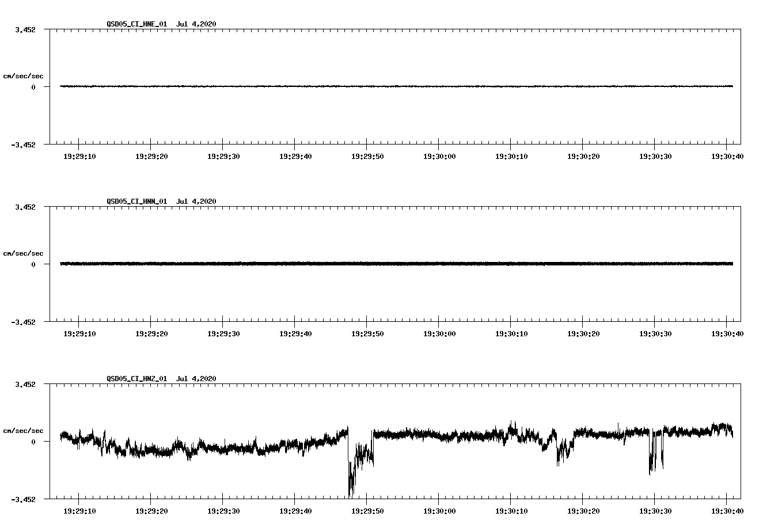Click the 3.452 upper limit of HNN plot
Screen dimensions: 782x532
25,207
